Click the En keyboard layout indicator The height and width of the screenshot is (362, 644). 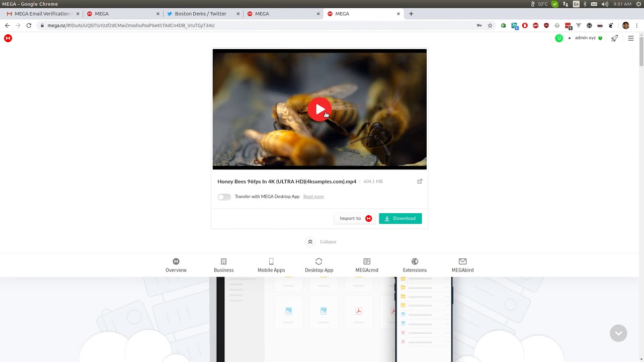[576, 4]
